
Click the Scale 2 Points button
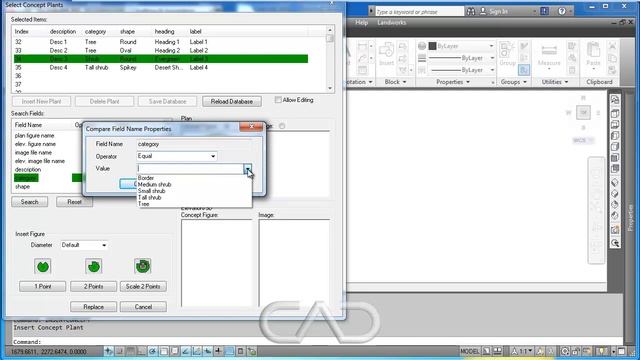coord(143,287)
